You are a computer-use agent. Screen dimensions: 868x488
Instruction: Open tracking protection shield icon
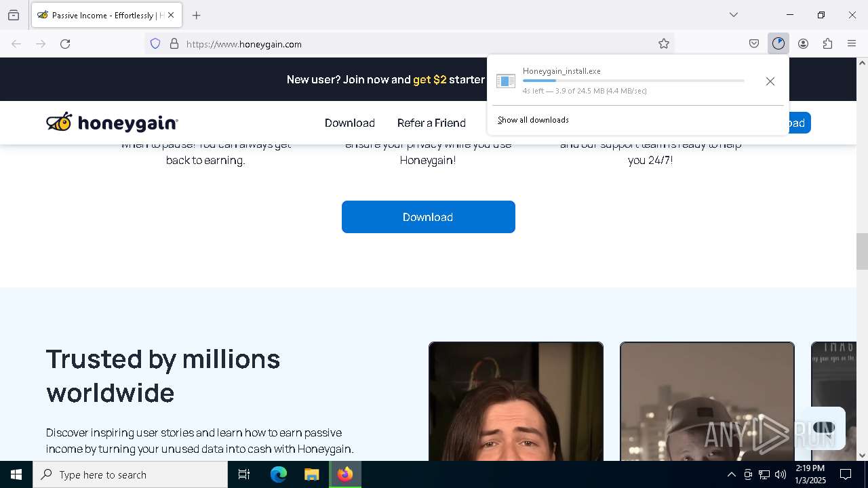pos(155,44)
